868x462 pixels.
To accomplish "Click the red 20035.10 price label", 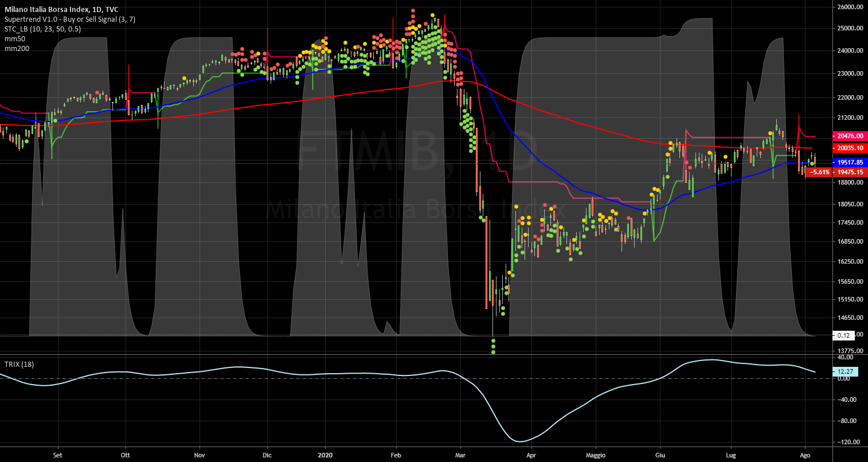I will pyautogui.click(x=850, y=148).
